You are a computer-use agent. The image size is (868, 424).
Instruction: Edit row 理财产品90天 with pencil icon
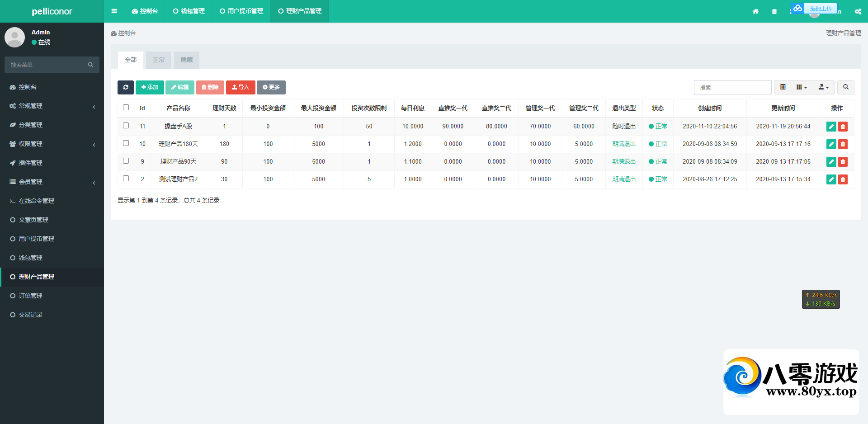(831, 162)
